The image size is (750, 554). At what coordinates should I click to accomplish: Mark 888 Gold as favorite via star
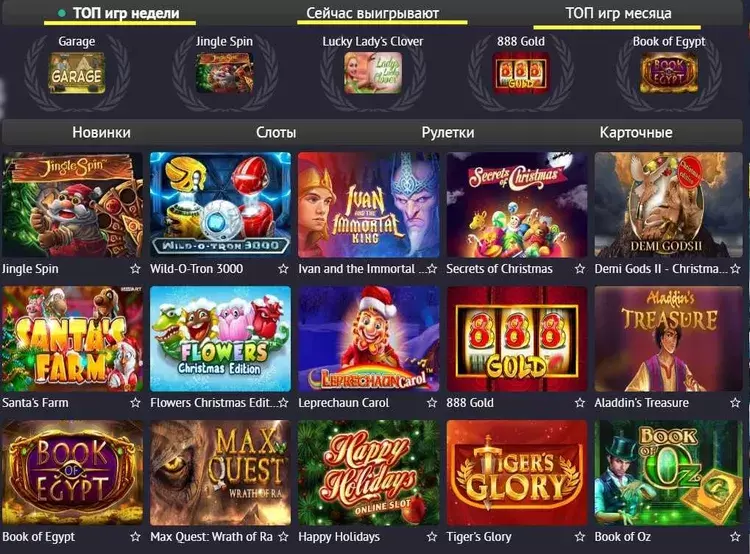(x=580, y=403)
